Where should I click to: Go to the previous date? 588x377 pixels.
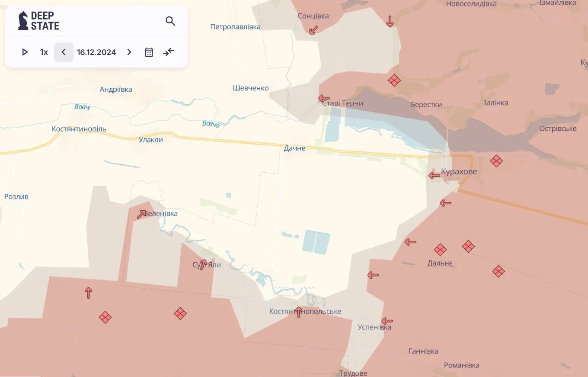click(x=64, y=52)
